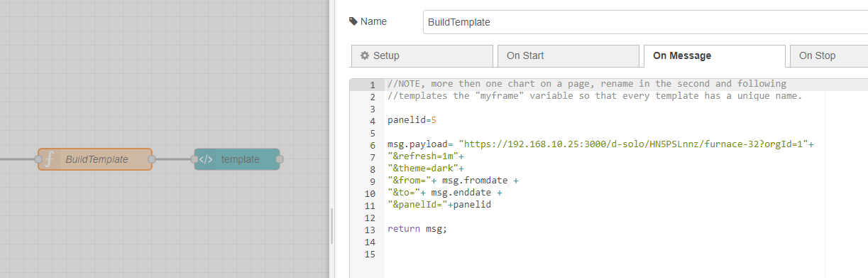The image size is (868, 278).
Task: Click 'msg.enddate' in the code
Action: (x=461, y=193)
